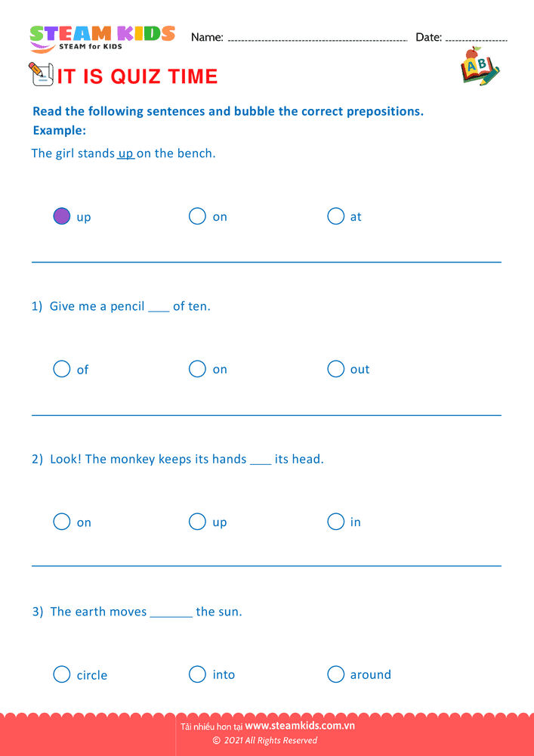Bubble 'circle' for question 3

(62, 674)
